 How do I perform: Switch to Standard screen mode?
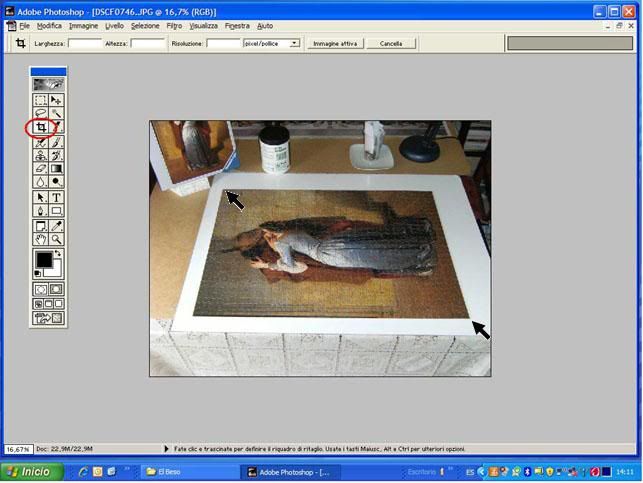click(x=38, y=304)
